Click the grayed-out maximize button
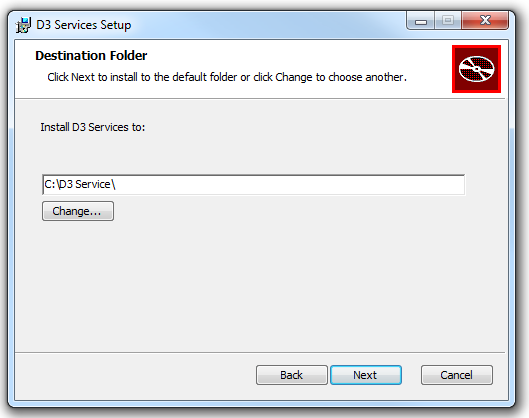 (x=448, y=21)
